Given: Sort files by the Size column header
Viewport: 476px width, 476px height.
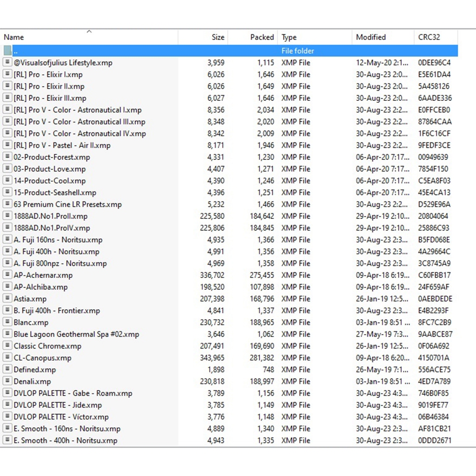Looking at the screenshot, I should tap(218, 37).
